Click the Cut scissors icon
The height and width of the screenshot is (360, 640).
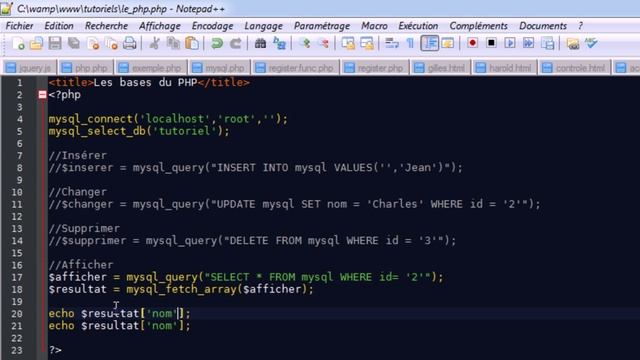click(x=154, y=43)
